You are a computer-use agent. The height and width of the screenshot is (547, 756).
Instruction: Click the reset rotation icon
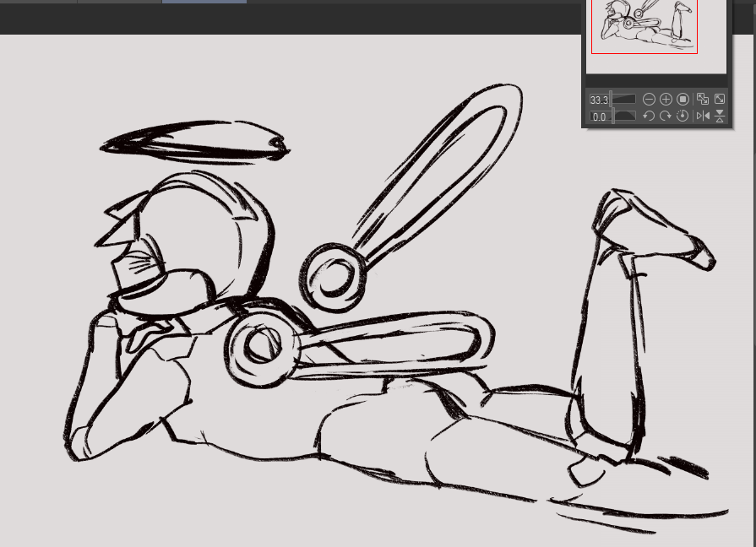click(683, 116)
